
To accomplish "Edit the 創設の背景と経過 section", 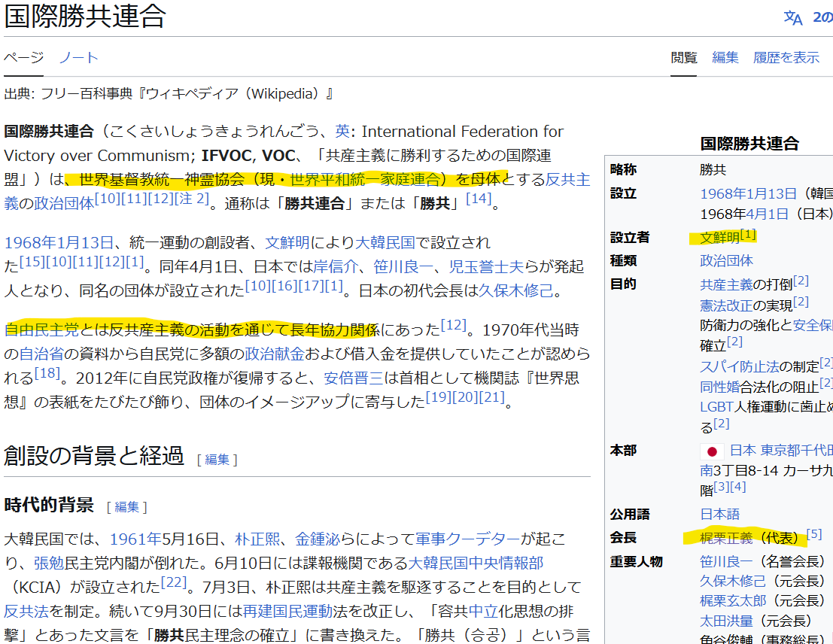I will click(217, 460).
